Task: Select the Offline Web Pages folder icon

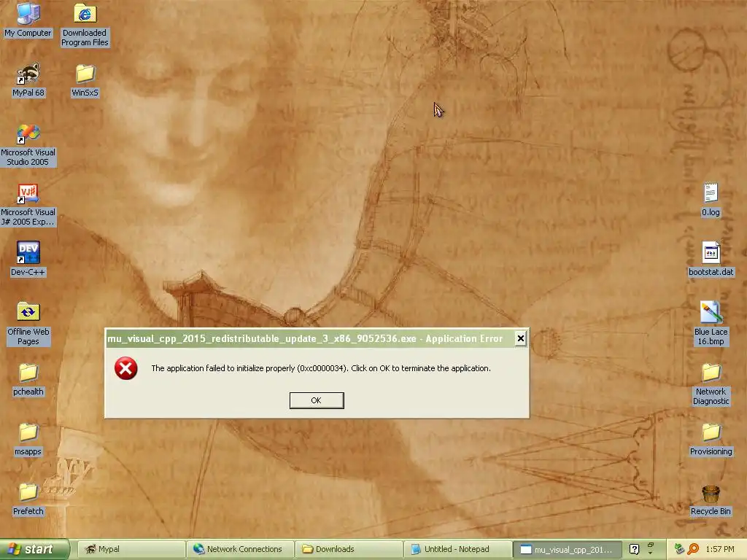Action: 28,324
